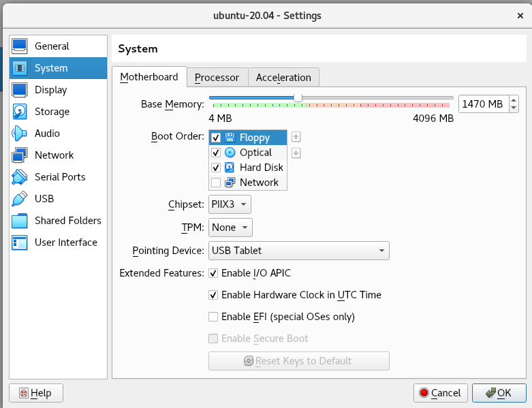The width and height of the screenshot is (532, 408).
Task: Switch to the Processor tab
Action: (217, 78)
